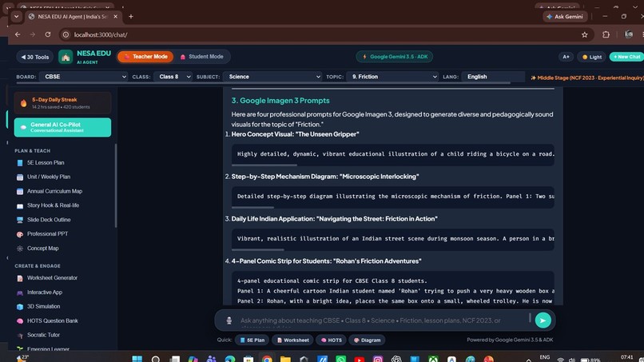
Task: Open the Windows Start menu
Action: pyautogui.click(x=137, y=359)
